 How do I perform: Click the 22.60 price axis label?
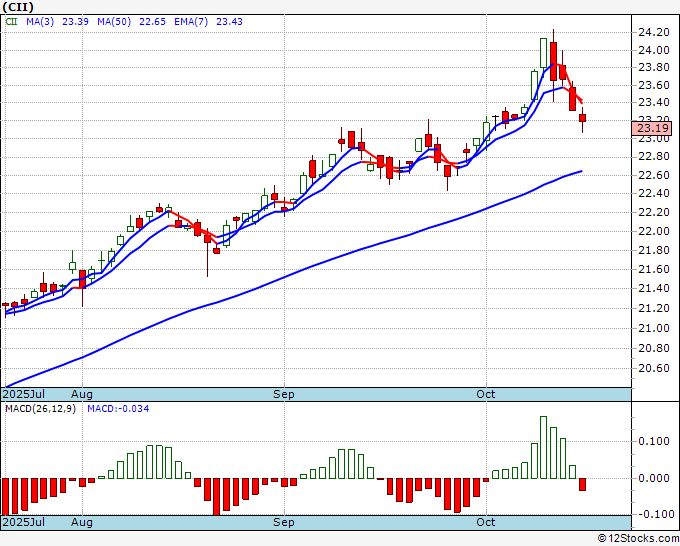(x=654, y=175)
